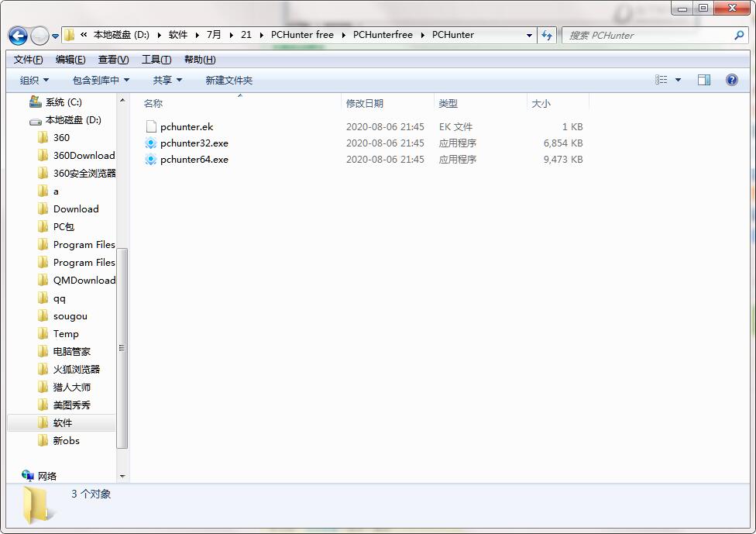This screenshot has width=756, height=534.
Task: Click 本地磁盘 (D:) in the address path
Action: click(121, 35)
